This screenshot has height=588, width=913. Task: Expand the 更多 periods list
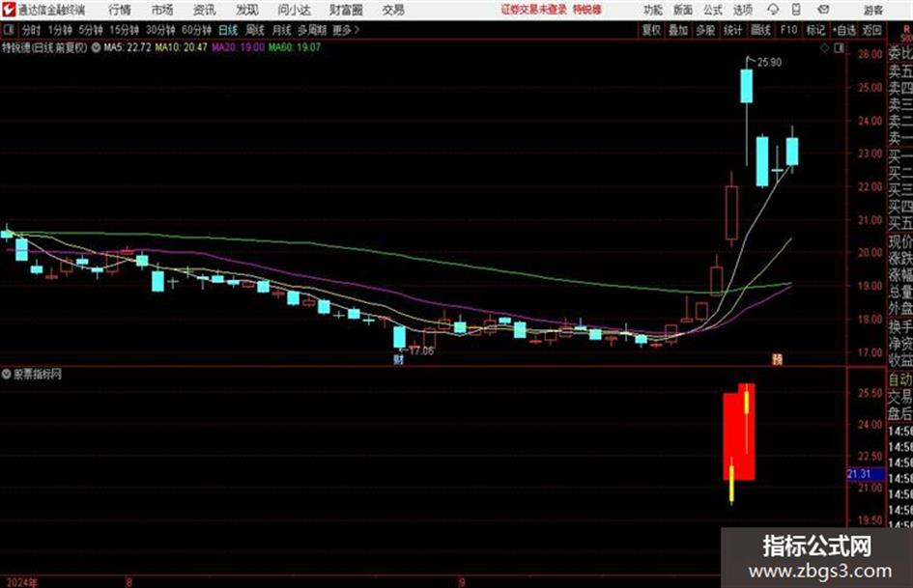[x=346, y=30]
